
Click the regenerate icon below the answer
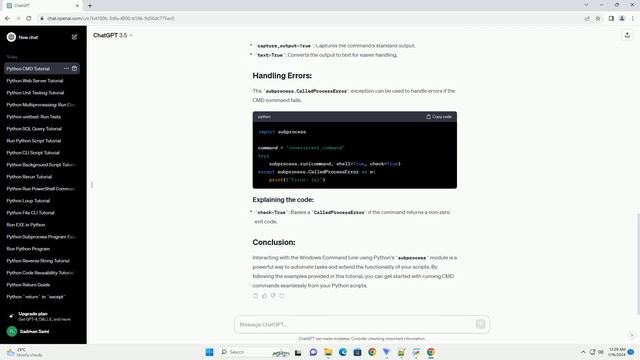282,296
